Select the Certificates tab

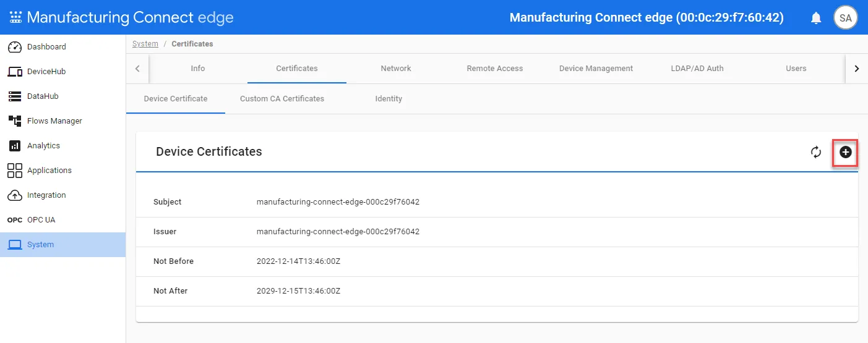[297, 69]
